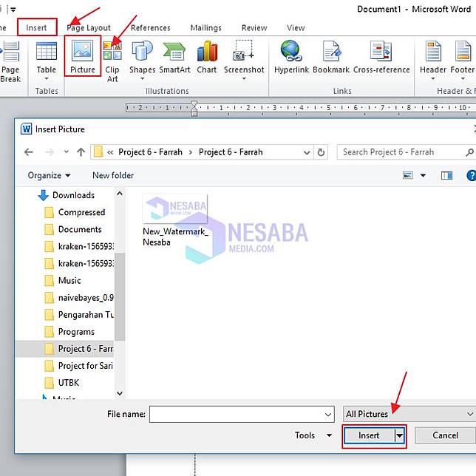Open the Pengarahan Tu folder

tap(79, 315)
